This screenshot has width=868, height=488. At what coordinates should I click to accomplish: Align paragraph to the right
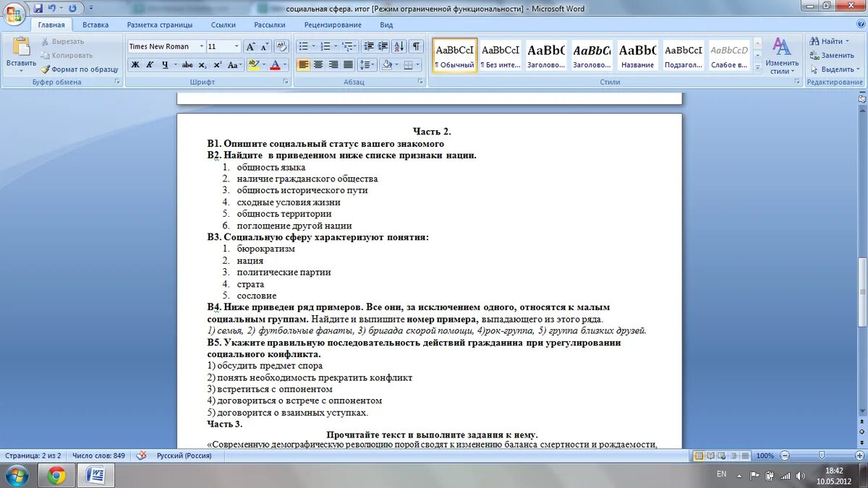tap(333, 65)
